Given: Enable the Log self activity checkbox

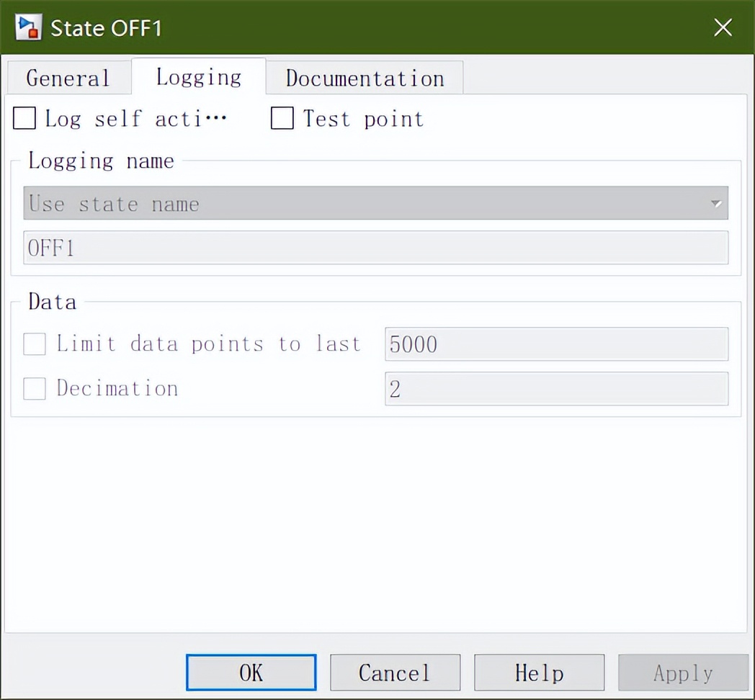Looking at the screenshot, I should click(x=23, y=118).
